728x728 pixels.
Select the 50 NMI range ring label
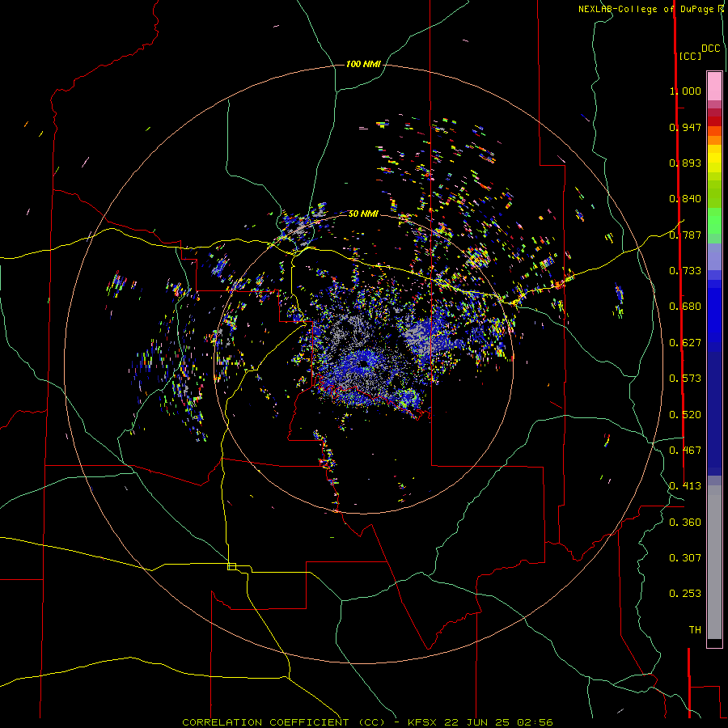tap(363, 214)
